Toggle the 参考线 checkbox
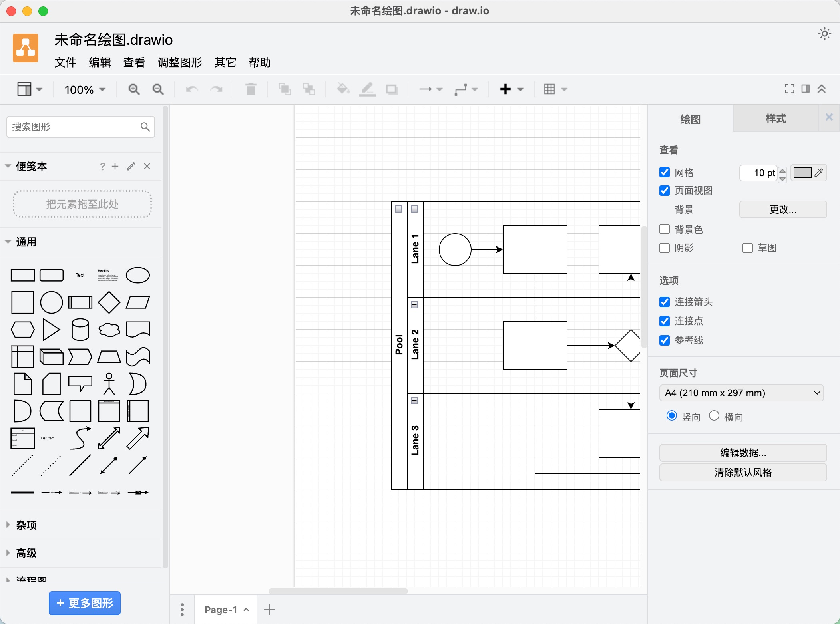Viewport: 840px width, 624px height. 665,340
